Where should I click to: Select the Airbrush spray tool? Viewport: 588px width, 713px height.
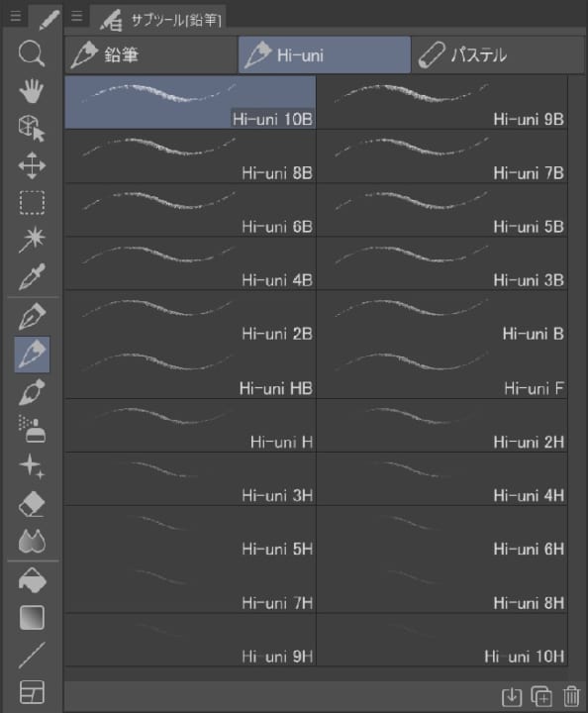click(32, 429)
